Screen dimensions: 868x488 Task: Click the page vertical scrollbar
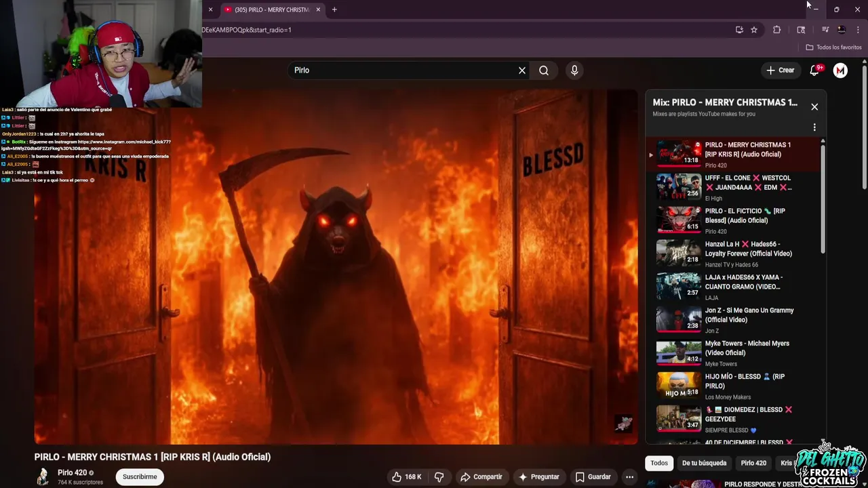(x=865, y=127)
